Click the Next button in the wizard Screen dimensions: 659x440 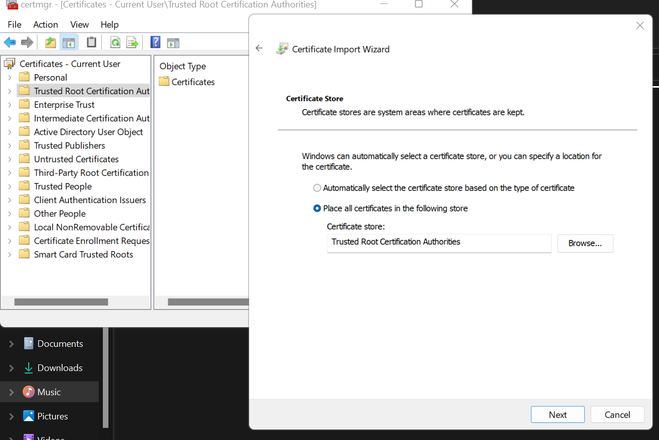tap(557, 414)
